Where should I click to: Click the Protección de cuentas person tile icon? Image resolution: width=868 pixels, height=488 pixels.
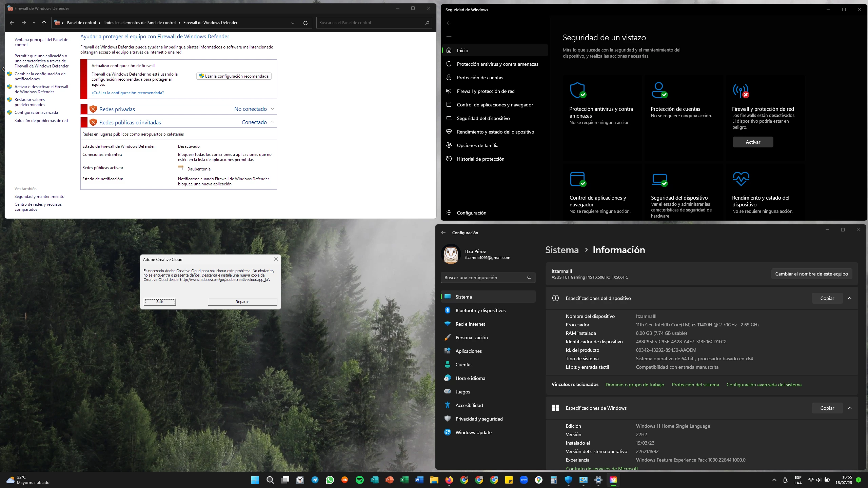659,90
